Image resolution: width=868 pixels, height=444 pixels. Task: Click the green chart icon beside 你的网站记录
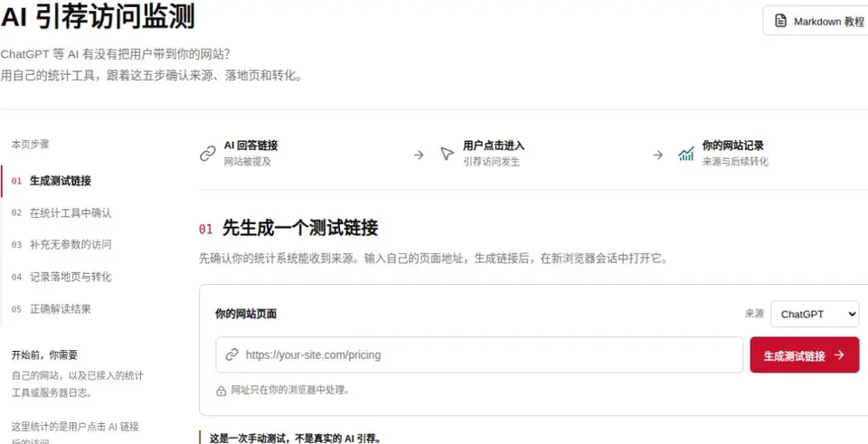tap(686, 154)
